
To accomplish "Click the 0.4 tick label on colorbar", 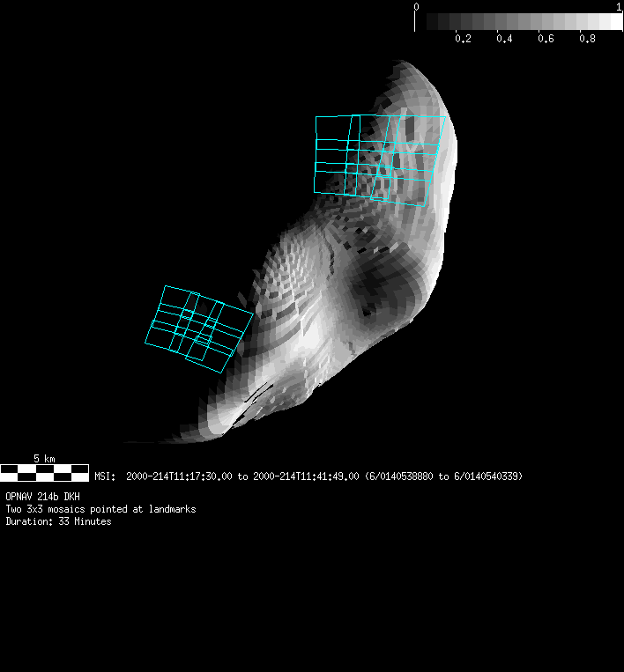I will pyautogui.click(x=504, y=39).
